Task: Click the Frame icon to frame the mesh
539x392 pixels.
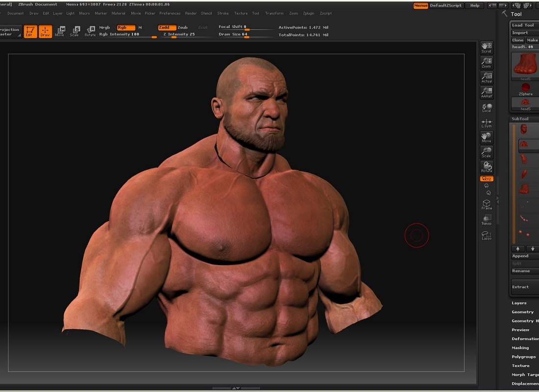Action: click(x=486, y=204)
